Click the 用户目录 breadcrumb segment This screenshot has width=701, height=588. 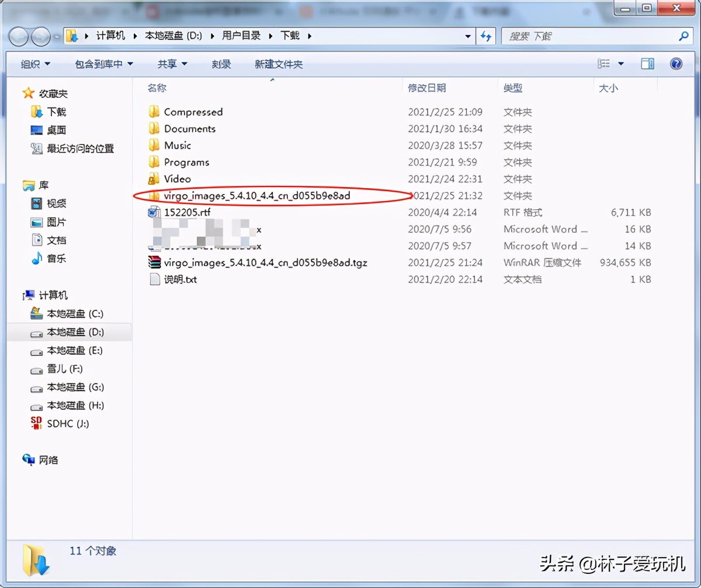pos(241,36)
